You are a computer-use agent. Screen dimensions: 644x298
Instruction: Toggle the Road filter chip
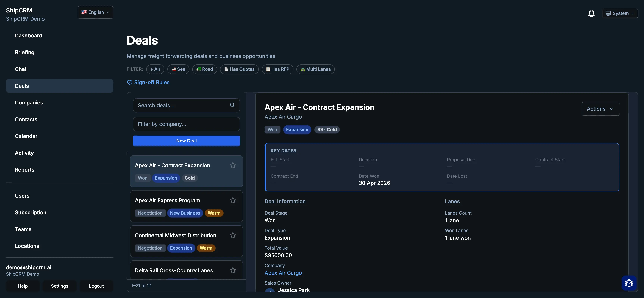[x=204, y=69]
